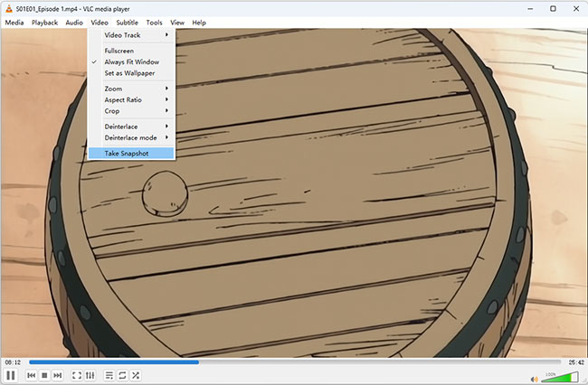Expand the Crop submenu
The width and height of the screenshot is (588, 385).
coord(131,111)
